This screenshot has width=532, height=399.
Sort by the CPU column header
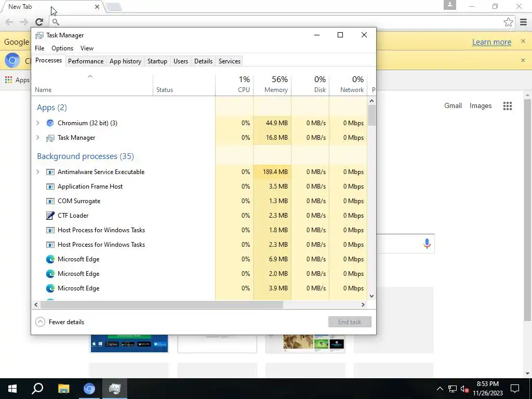click(234, 84)
